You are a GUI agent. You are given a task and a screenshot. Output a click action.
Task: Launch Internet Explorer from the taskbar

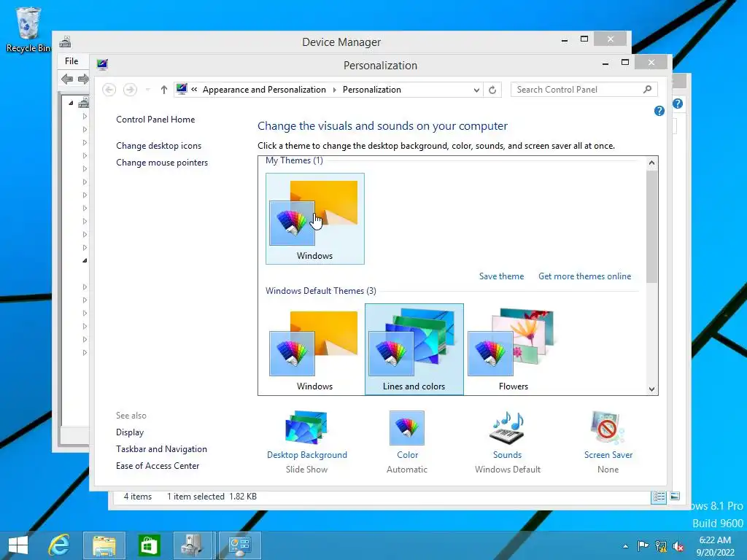59,545
